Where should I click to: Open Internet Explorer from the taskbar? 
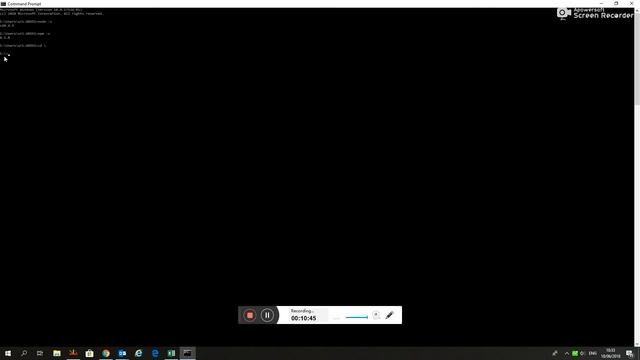click(x=139, y=353)
